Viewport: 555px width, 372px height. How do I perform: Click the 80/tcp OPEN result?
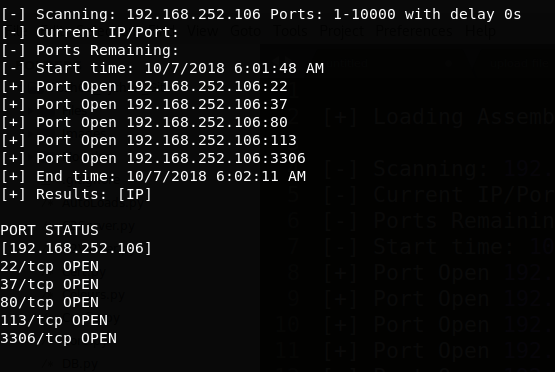[x=50, y=302]
